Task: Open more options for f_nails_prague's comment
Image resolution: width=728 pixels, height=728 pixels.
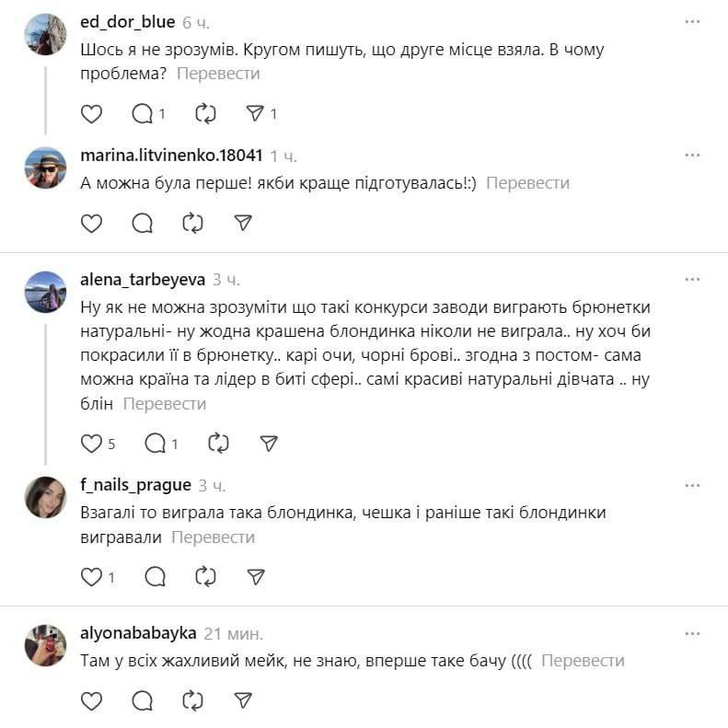Action: [x=693, y=484]
